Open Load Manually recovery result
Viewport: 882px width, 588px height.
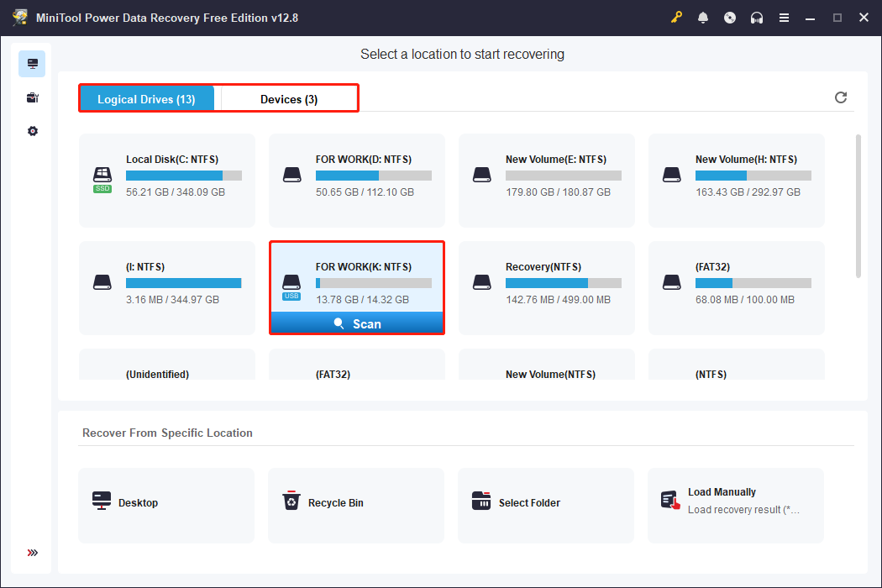coord(735,501)
